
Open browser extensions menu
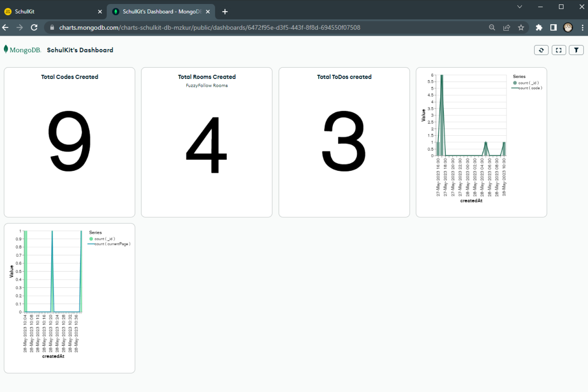(x=539, y=28)
